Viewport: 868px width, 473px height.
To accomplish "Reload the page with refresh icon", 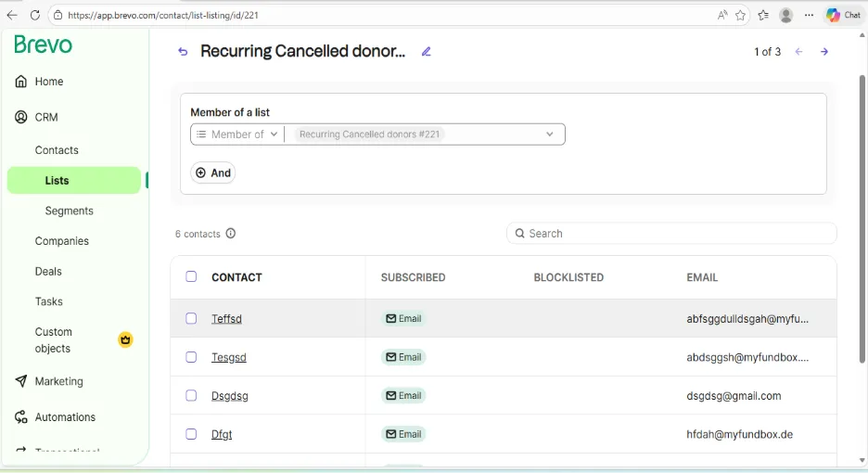I will pos(35,16).
